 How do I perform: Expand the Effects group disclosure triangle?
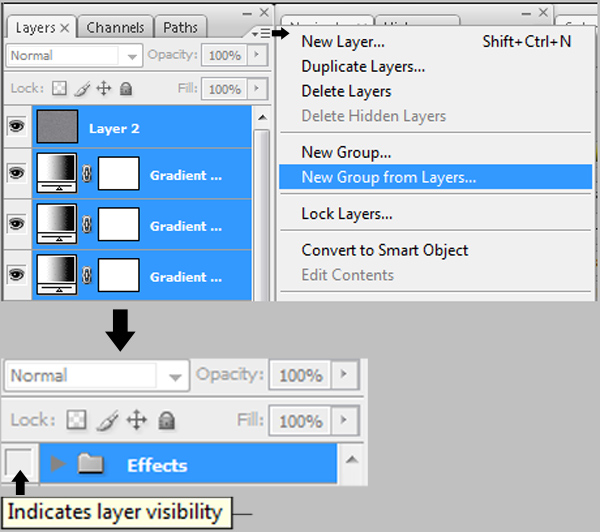pos(58,463)
